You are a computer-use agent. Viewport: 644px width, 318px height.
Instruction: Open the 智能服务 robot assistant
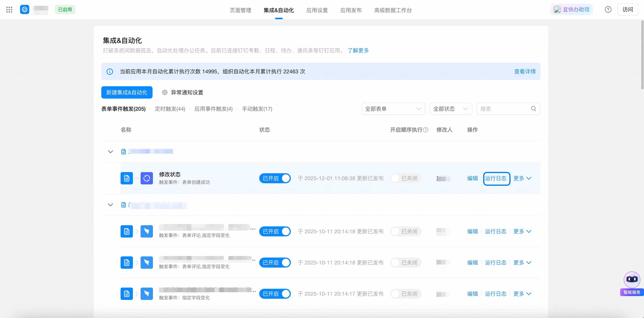pyautogui.click(x=632, y=280)
